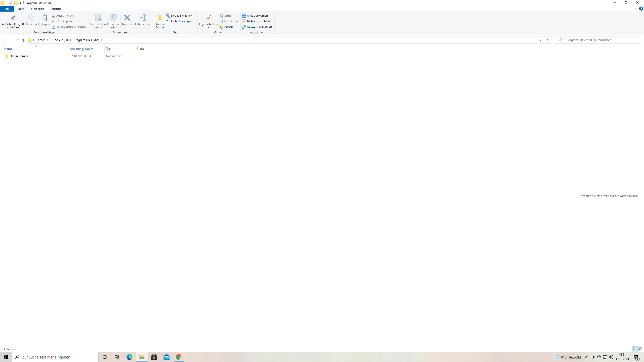Viewport: 644px width, 362px height.
Task: Click Auswahl umkehren button
Action: click(x=257, y=27)
